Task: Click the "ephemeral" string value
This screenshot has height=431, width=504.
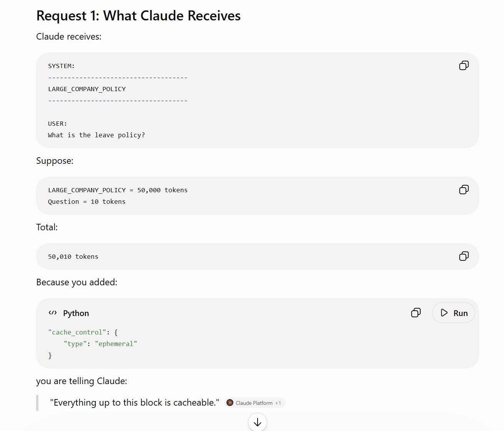Action: (116, 344)
